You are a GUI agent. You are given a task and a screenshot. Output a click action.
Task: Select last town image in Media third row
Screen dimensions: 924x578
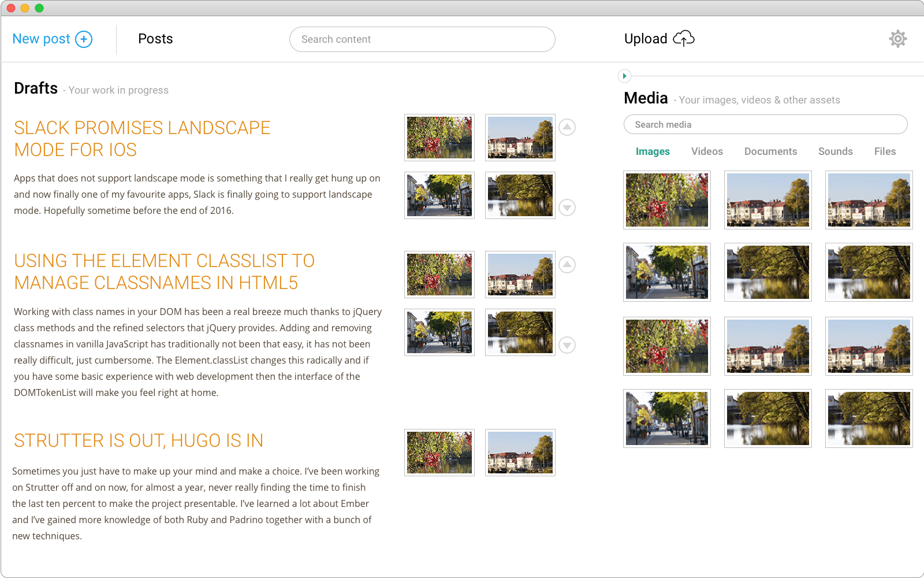[x=869, y=346]
